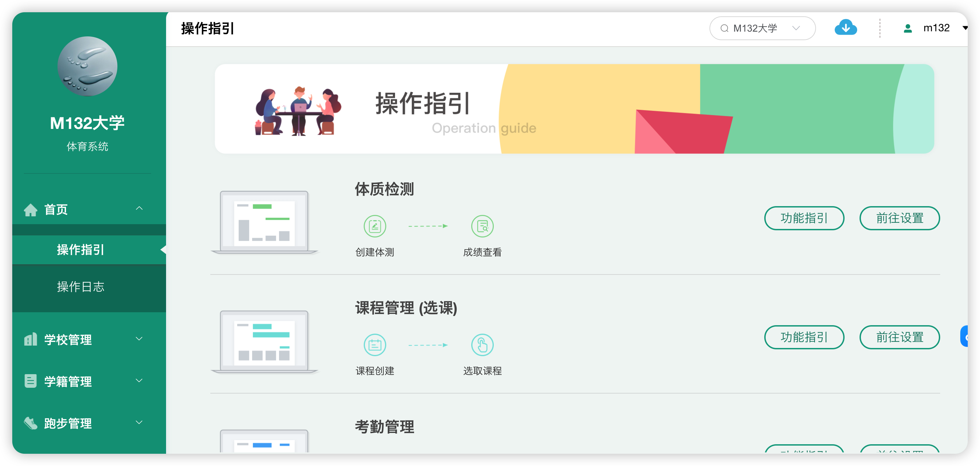The width and height of the screenshot is (980, 466).
Task: Click the 选取课程 pointer icon
Action: pos(483,345)
